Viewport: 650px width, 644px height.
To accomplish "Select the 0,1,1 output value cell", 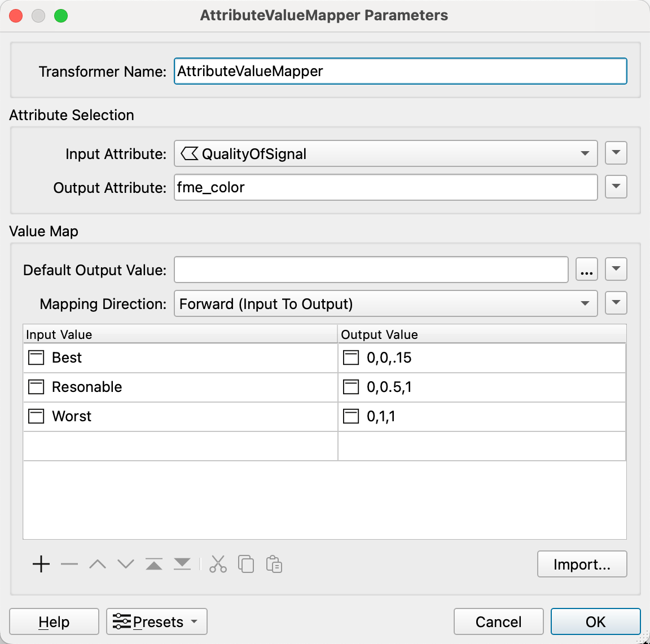I will (x=482, y=417).
